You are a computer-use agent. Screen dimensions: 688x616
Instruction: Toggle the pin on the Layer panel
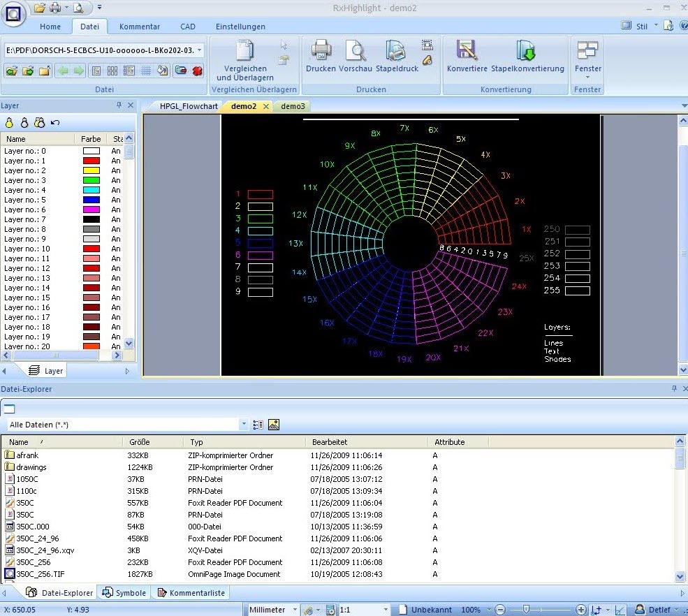coord(119,105)
